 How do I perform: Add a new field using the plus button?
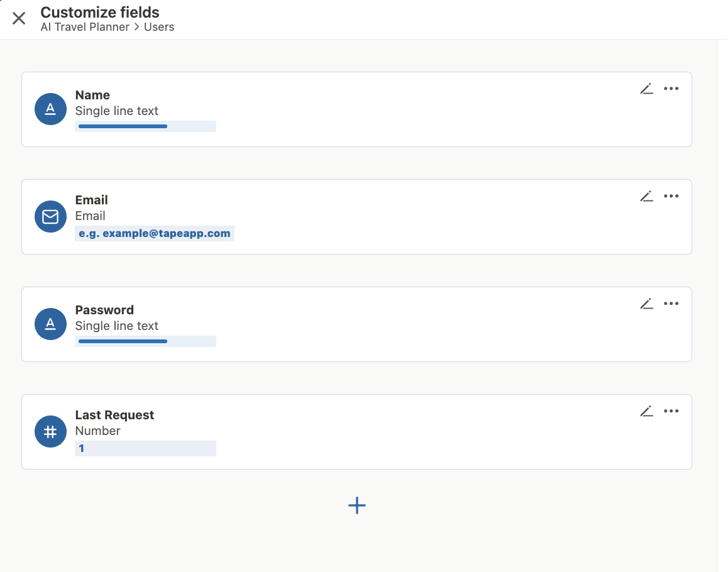click(x=356, y=505)
